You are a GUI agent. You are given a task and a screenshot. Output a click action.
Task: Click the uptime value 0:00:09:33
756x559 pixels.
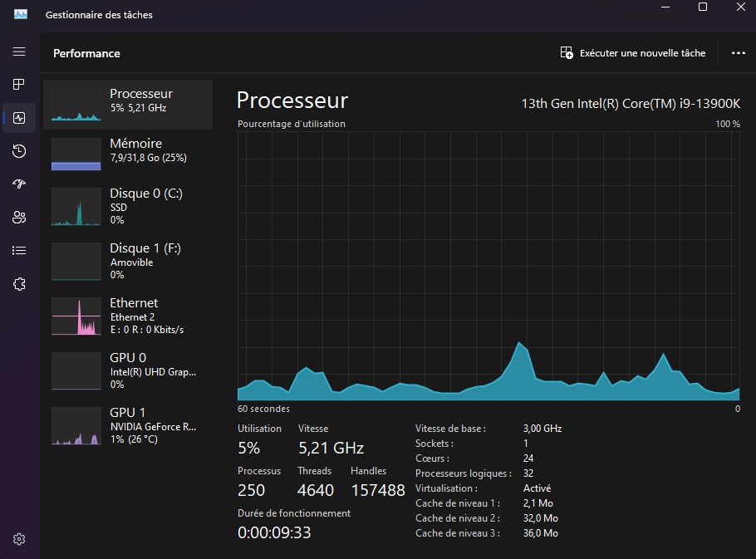274,532
